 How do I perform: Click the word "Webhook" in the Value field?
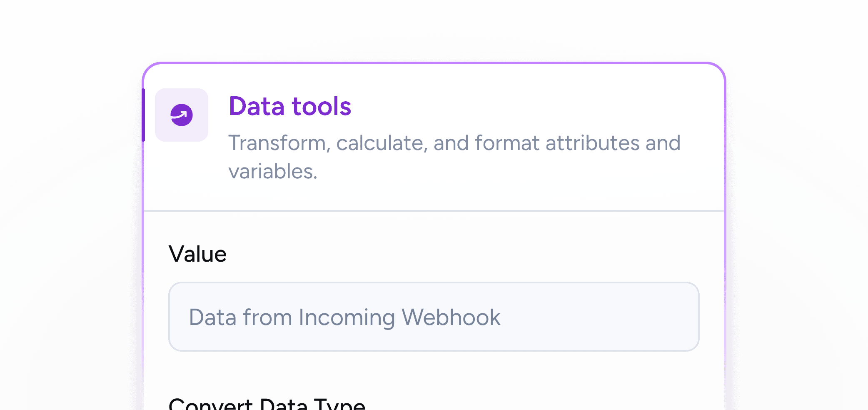click(451, 317)
